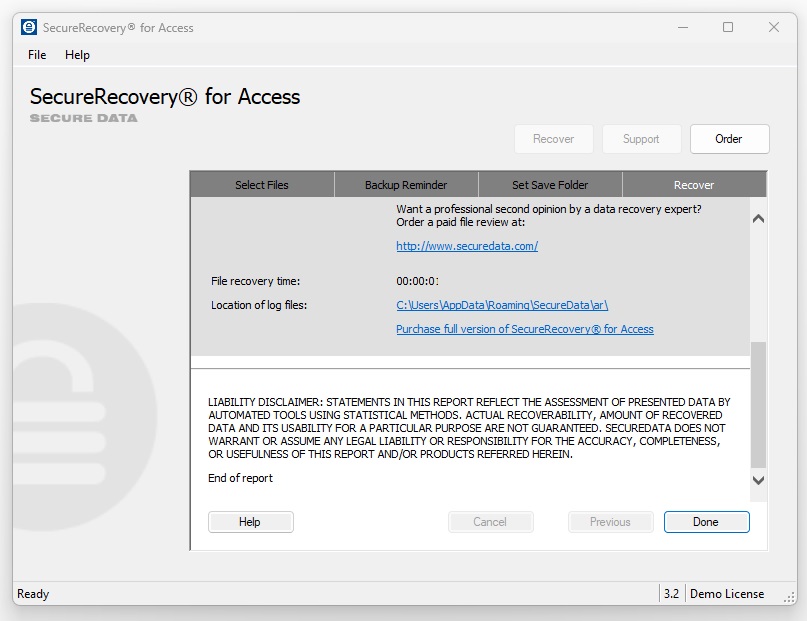Click the Order button

click(729, 139)
